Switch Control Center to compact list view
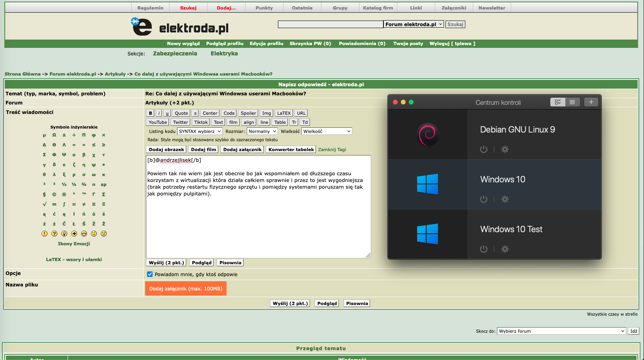Viewport: 644px width, 360px height. pos(572,102)
